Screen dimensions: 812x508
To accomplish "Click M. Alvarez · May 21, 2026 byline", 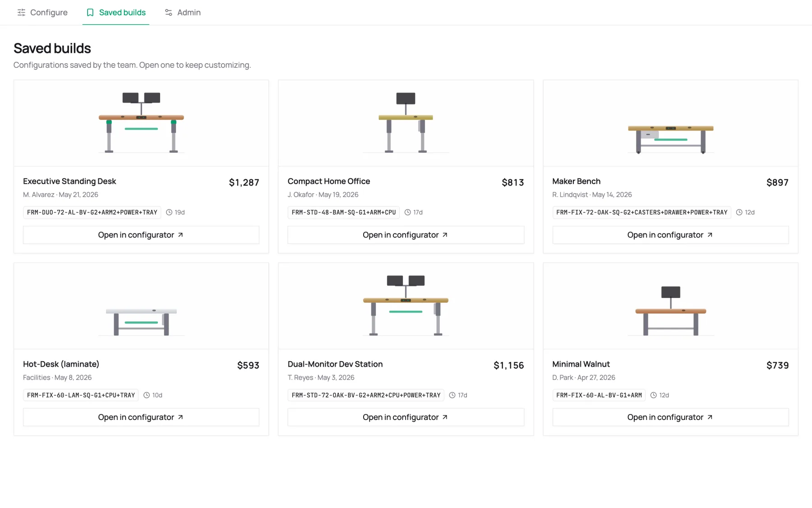I will click(60, 195).
